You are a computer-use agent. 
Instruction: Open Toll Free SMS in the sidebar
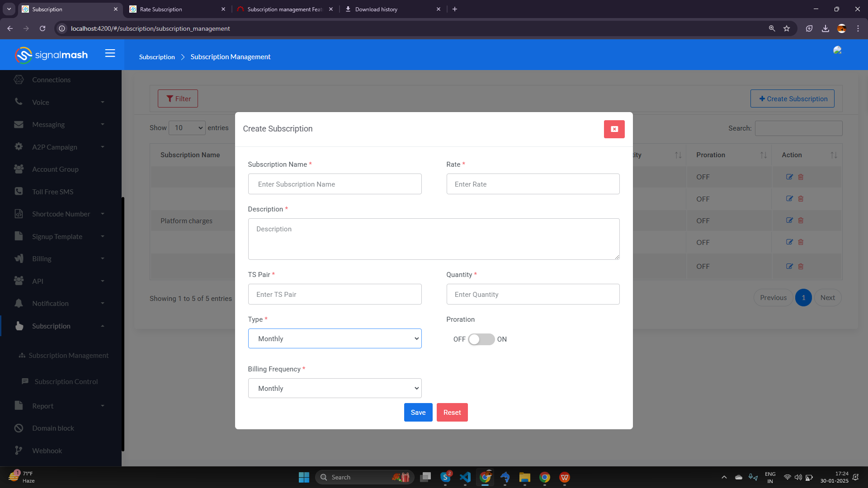pos(52,192)
